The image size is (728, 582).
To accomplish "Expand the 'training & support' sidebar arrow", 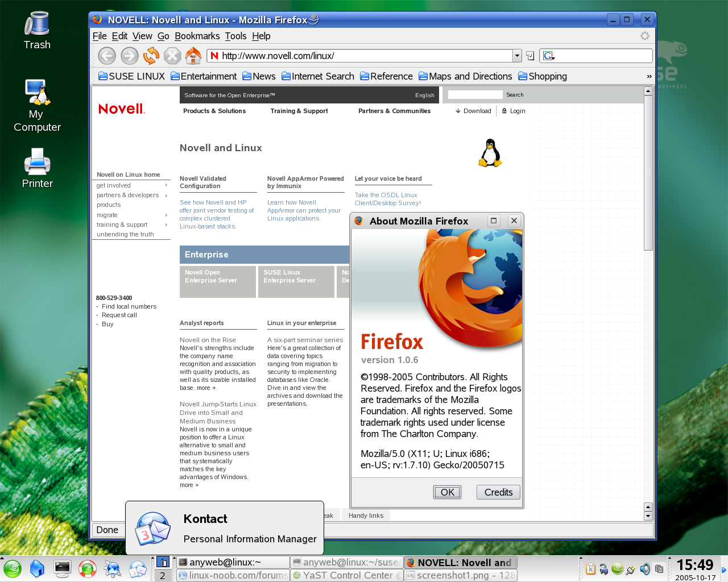I will (x=166, y=225).
